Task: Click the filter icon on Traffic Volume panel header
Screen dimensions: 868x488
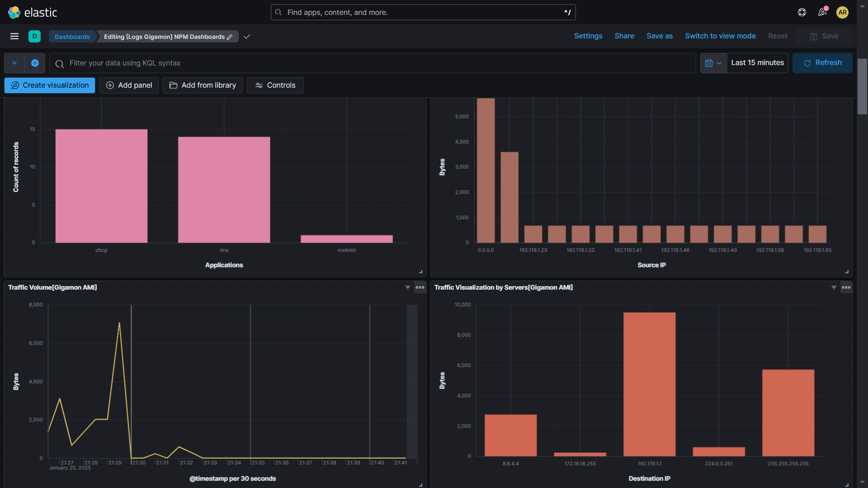Action: point(408,287)
